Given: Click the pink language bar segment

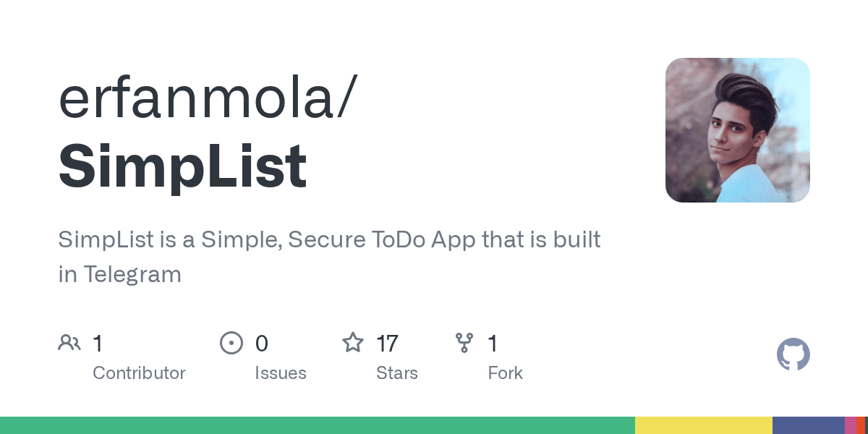Looking at the screenshot, I should (851, 425).
